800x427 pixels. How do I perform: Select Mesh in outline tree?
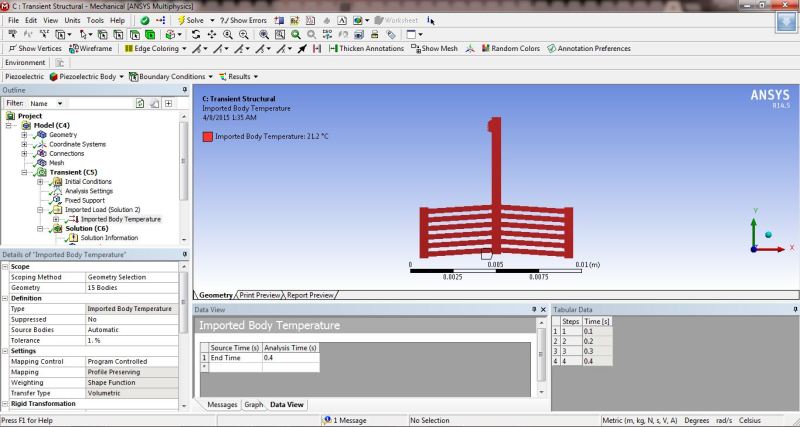[56, 163]
